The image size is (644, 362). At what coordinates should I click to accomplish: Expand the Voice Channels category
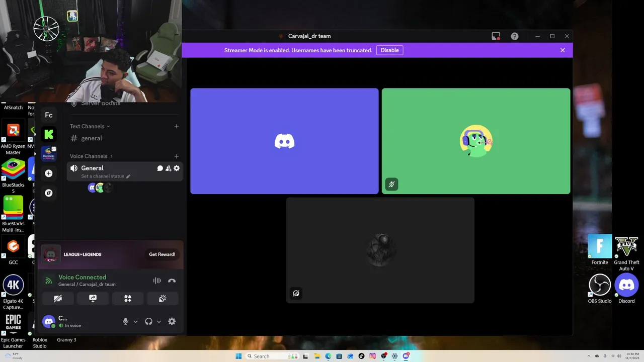92,156
